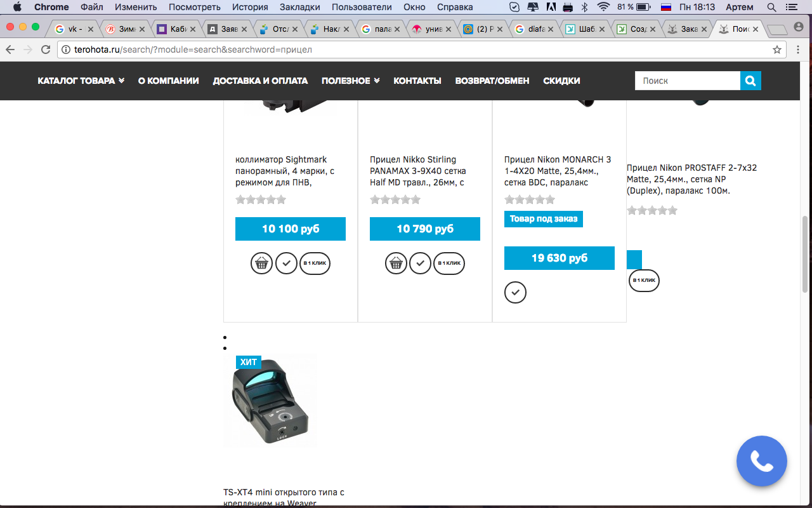The width and height of the screenshot is (812, 508).
Task: Toggle compare checkmark for Sightmark collimator
Action: pos(286,263)
